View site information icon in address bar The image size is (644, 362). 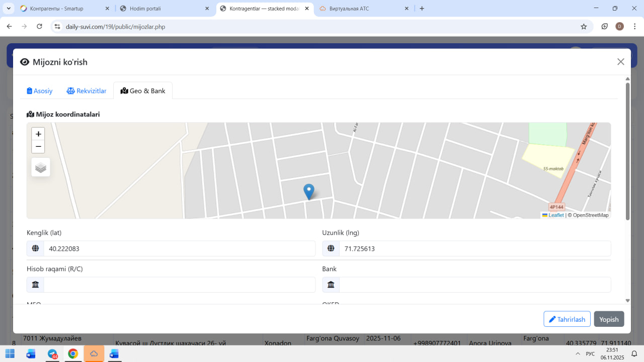pos(57,27)
